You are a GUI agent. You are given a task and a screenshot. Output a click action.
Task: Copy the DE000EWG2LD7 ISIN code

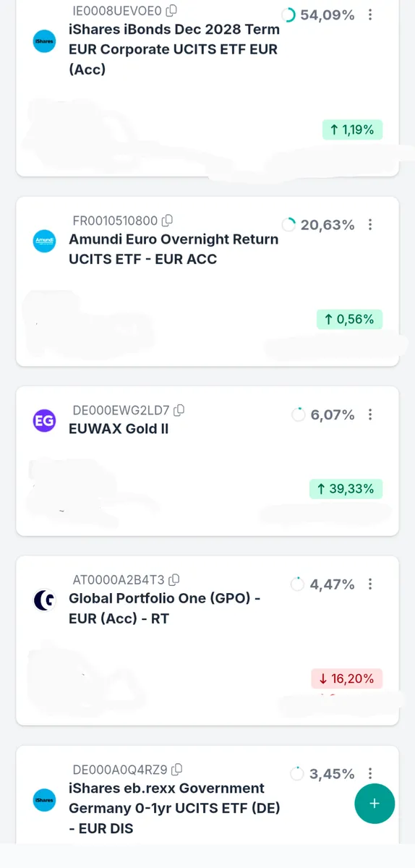(x=179, y=410)
